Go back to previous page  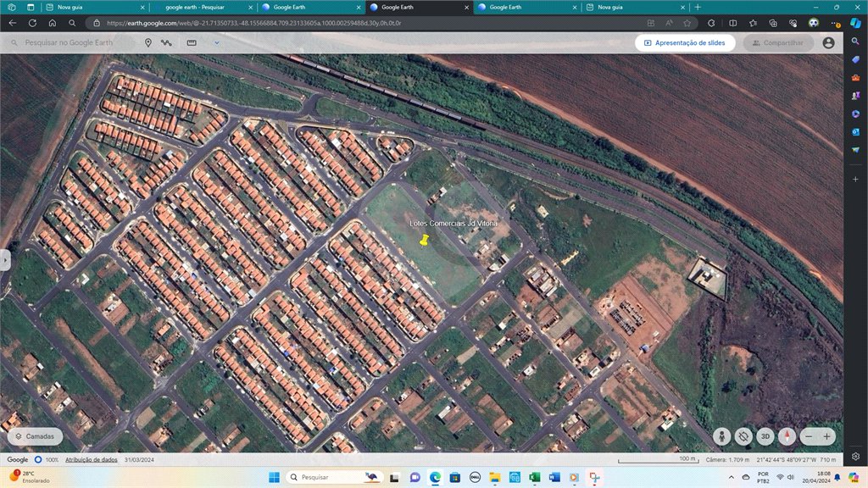pos(12,23)
